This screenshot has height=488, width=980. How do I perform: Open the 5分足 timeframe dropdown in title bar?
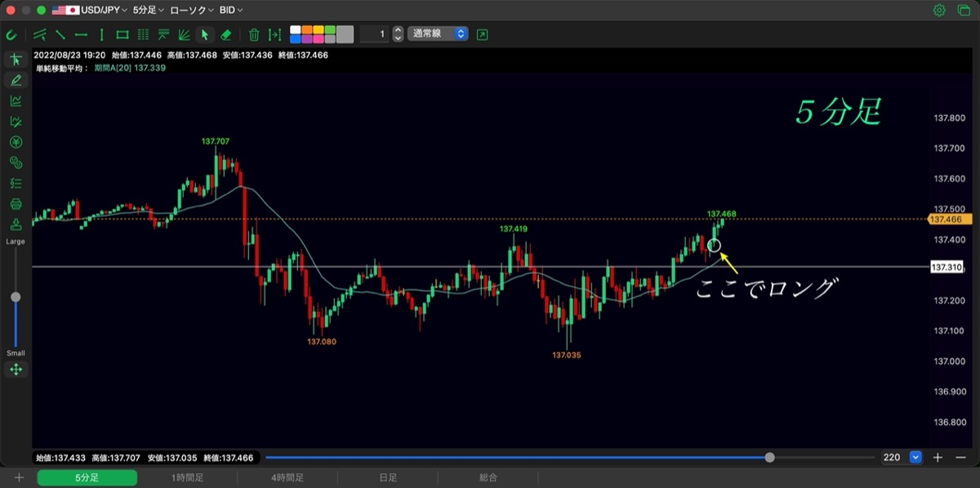[x=148, y=11]
